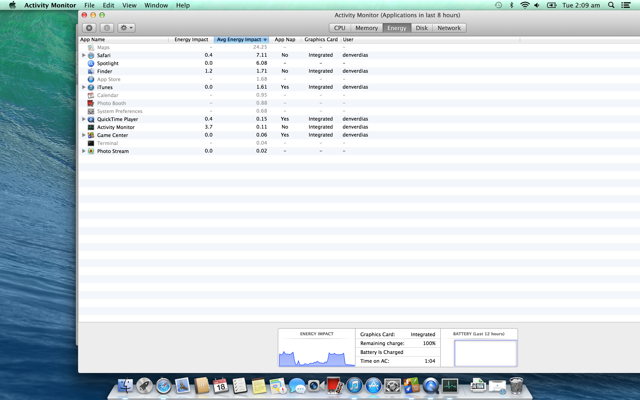Expand the Safari process row
The width and height of the screenshot is (640, 400).
(84, 55)
